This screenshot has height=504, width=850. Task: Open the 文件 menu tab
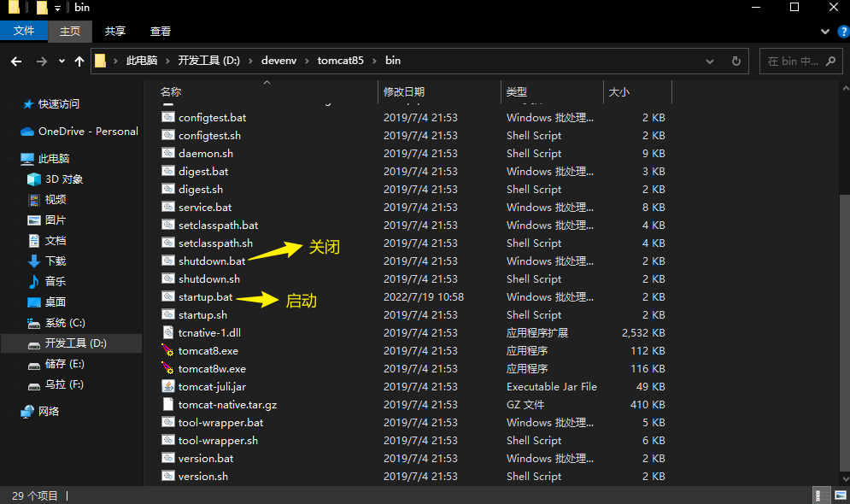click(x=24, y=31)
